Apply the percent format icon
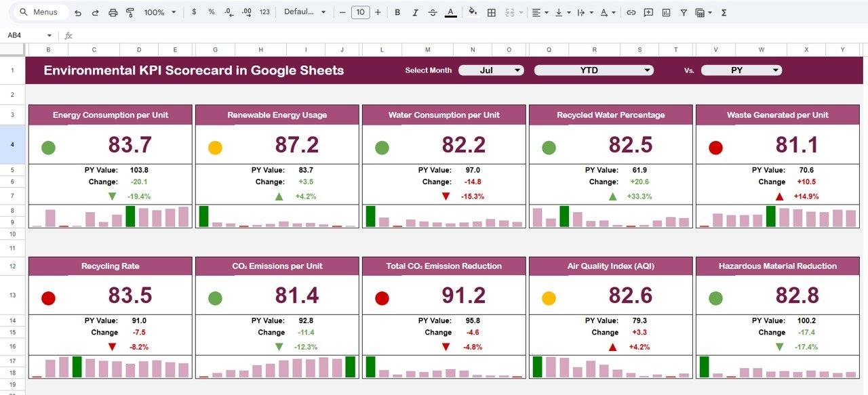Screen dimensions: 868x395 [x=210, y=12]
